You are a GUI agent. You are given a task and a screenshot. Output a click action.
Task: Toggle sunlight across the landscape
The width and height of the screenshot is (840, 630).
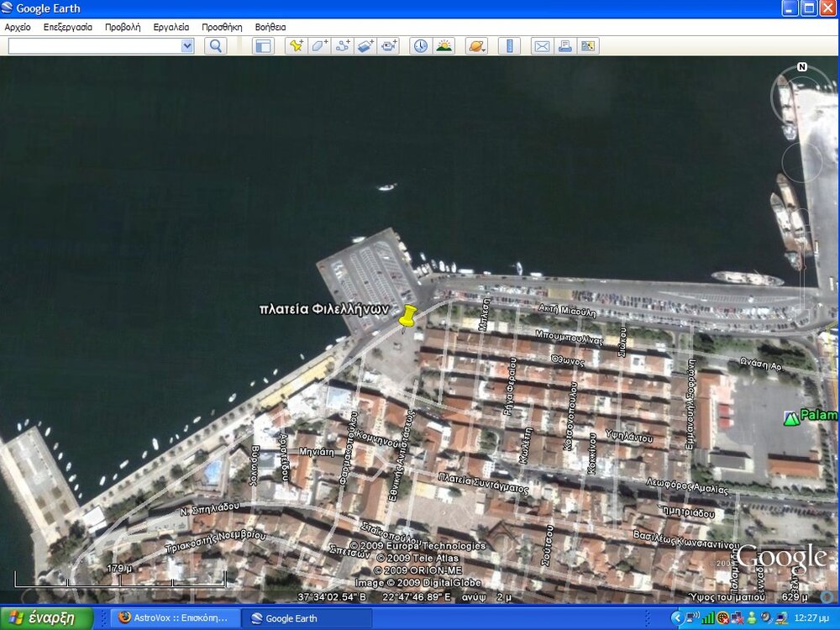tap(444, 46)
